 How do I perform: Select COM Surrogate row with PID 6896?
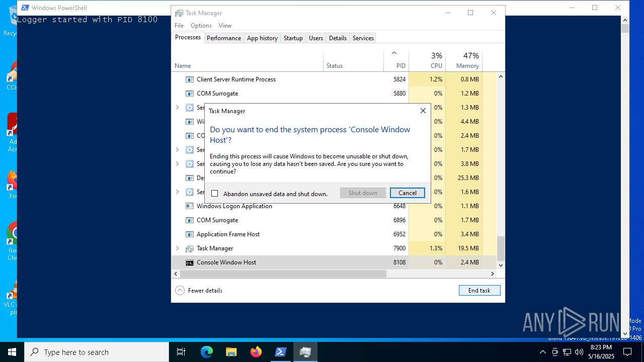pos(334,220)
